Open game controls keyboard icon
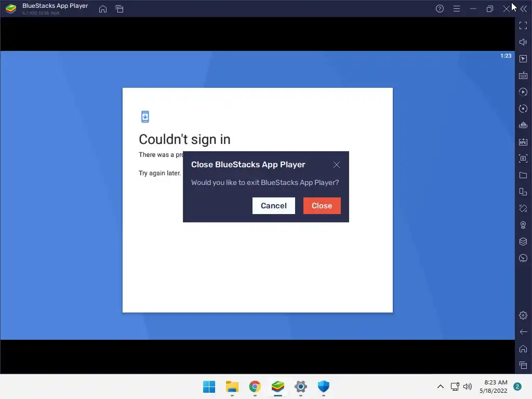This screenshot has width=532, height=399. point(523,75)
